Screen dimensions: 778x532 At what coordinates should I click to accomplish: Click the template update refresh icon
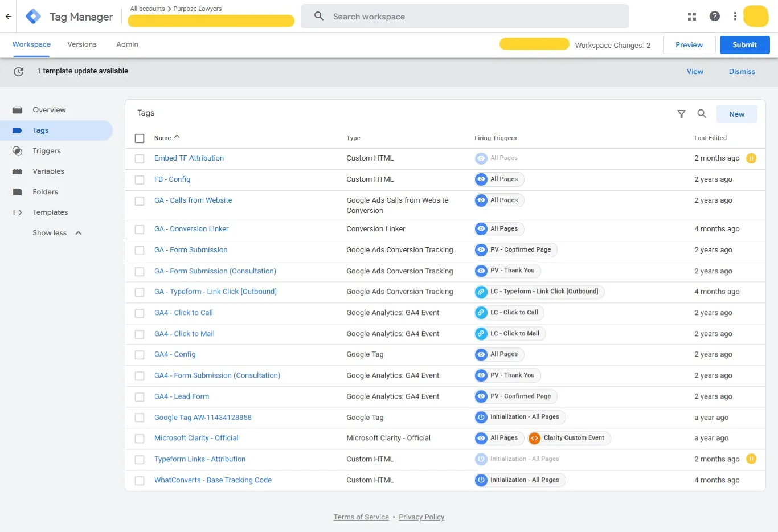[x=19, y=72]
